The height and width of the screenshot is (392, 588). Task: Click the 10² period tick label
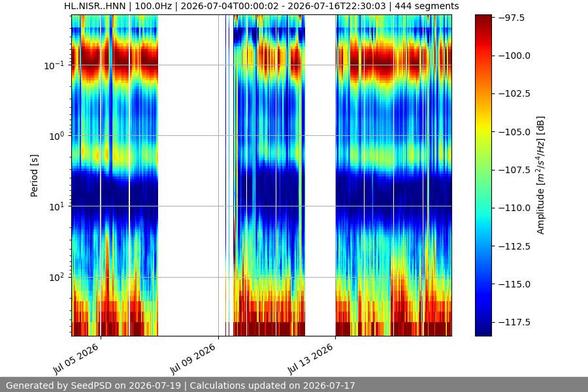[x=57, y=278]
